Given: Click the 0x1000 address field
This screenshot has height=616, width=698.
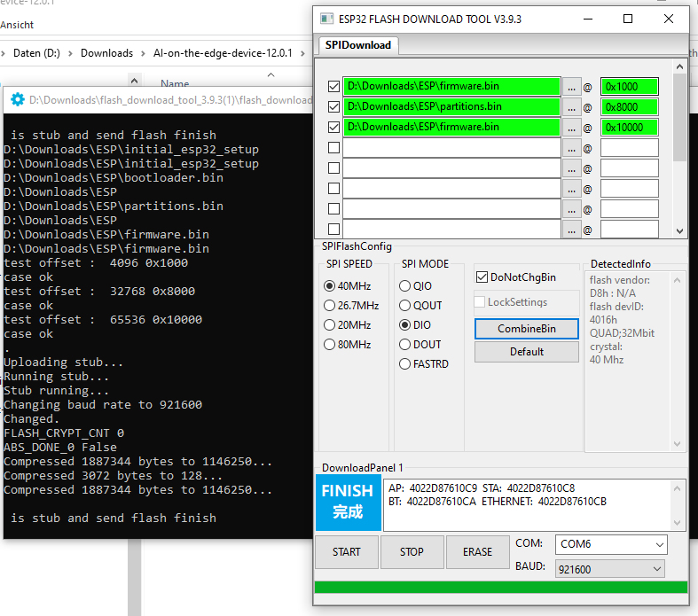Looking at the screenshot, I should pyautogui.click(x=630, y=87).
